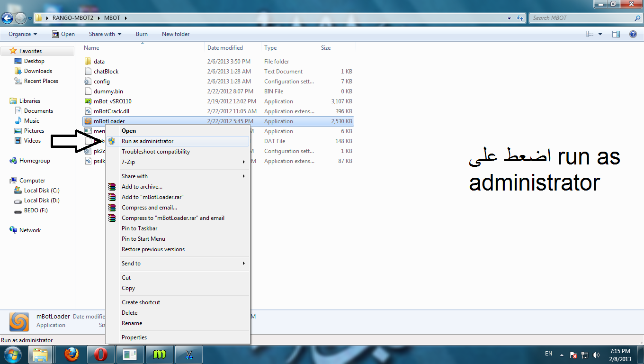This screenshot has height=364, width=644.
Task: Select Downloads in the navigation pane
Action: [x=38, y=71]
